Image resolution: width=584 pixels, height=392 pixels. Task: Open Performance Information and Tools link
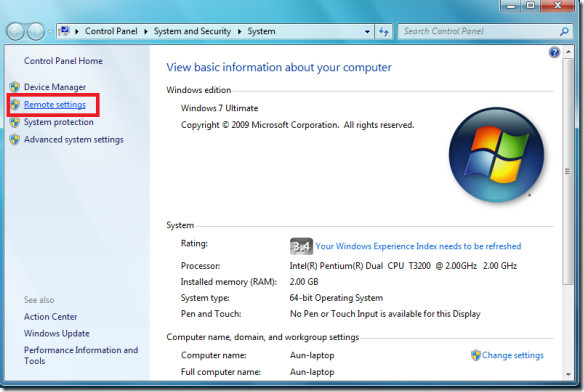point(81,355)
